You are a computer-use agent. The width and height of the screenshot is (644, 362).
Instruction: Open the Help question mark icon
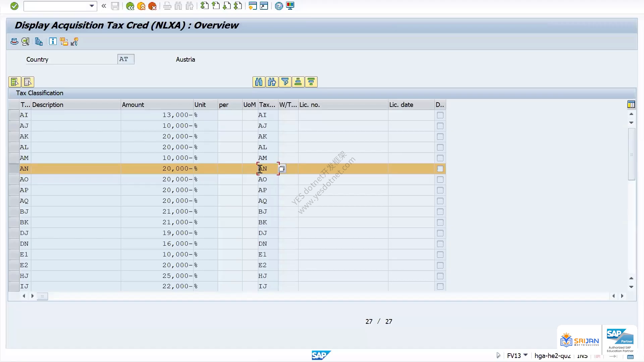(279, 6)
